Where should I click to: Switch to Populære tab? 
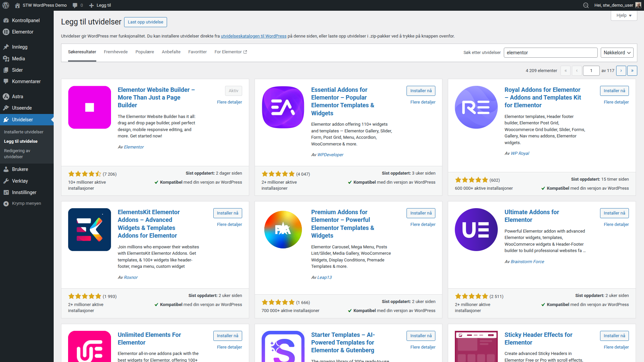(x=145, y=52)
